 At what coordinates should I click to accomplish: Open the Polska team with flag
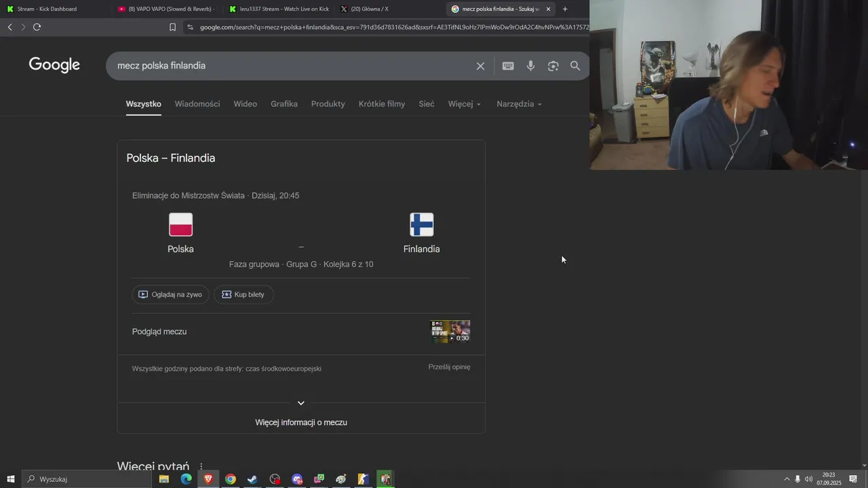[x=180, y=234]
